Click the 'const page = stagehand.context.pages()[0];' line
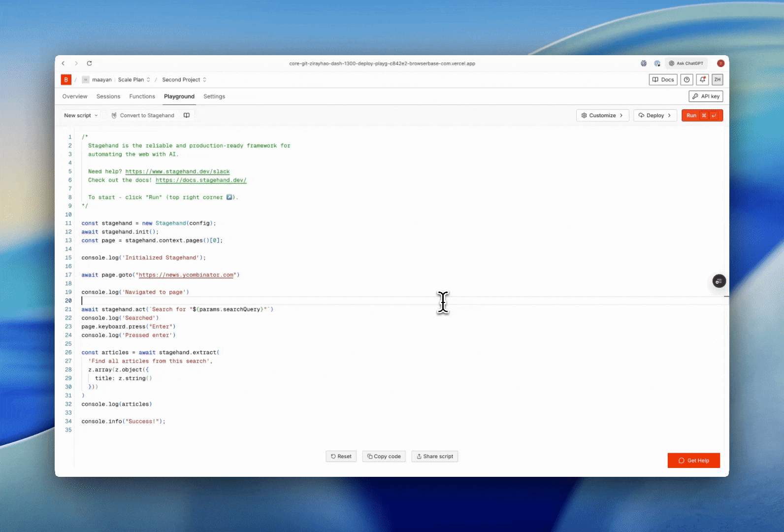This screenshot has height=532, width=784. click(x=152, y=240)
